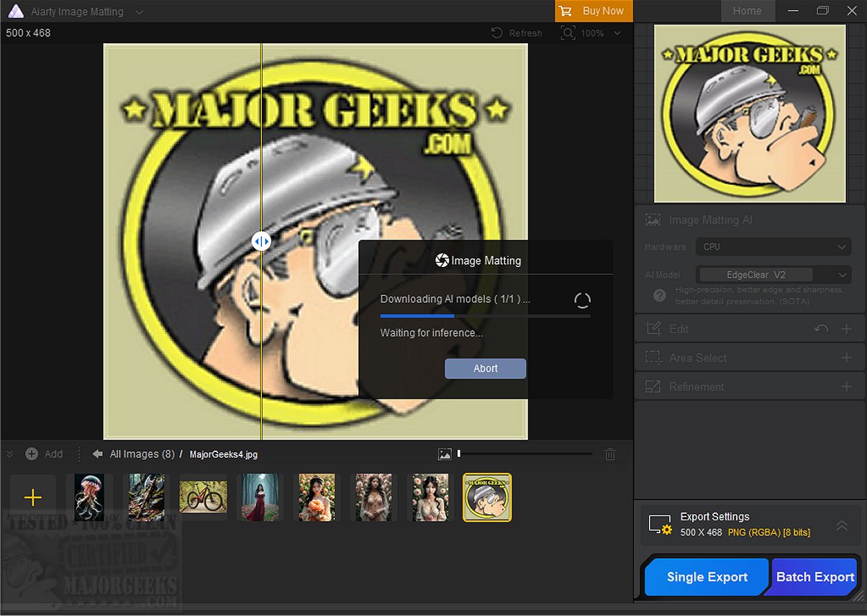867x616 pixels.
Task: Click the trash delete icon
Action: tap(610, 454)
